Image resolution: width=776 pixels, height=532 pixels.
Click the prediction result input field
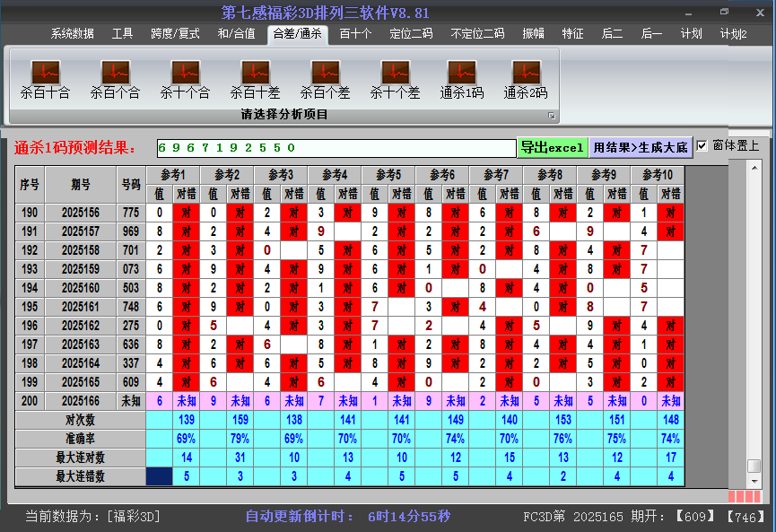[x=336, y=148]
